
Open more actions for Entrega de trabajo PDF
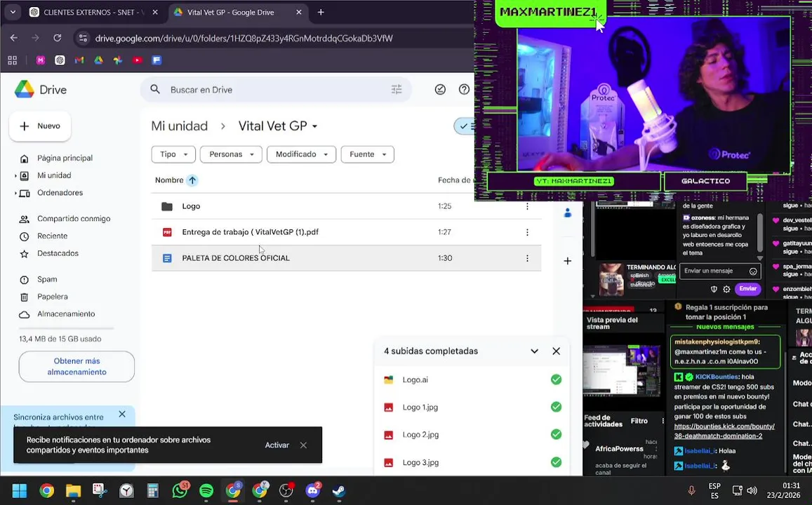coord(527,231)
